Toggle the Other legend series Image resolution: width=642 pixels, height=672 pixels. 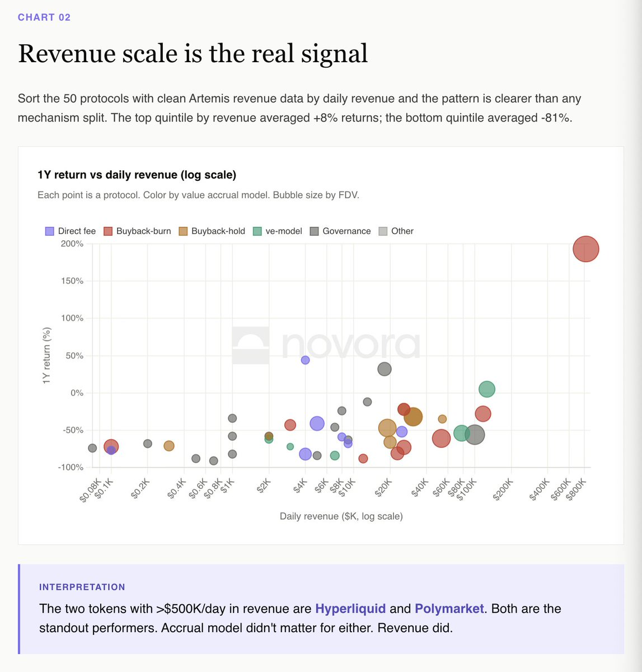(x=396, y=231)
